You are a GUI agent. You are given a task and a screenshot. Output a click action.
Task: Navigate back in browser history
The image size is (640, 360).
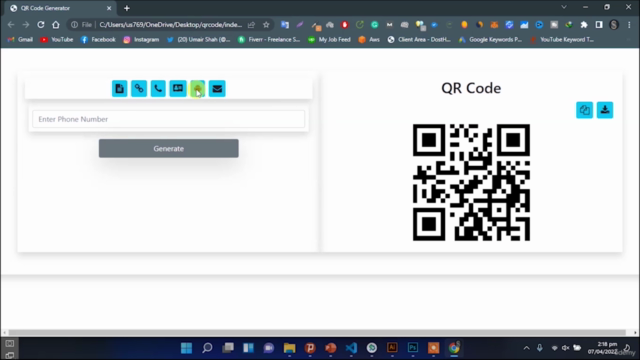click(11, 25)
